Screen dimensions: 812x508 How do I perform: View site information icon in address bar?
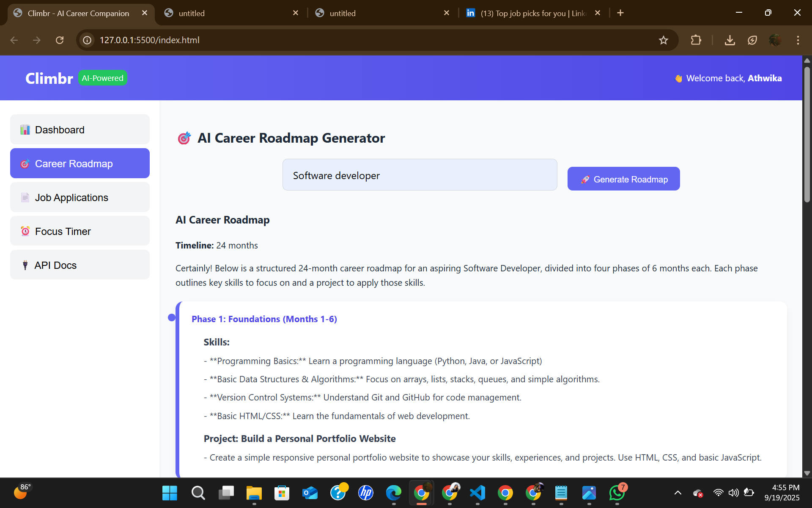point(87,40)
